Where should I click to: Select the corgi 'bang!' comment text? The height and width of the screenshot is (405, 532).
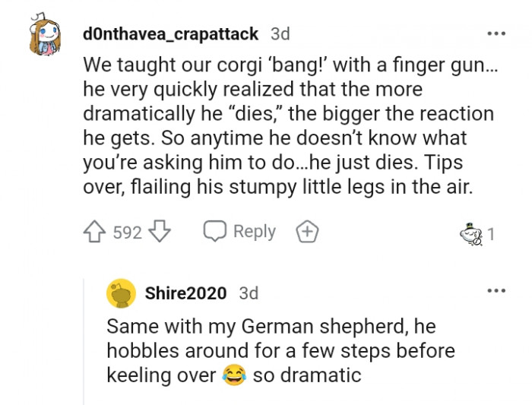click(x=288, y=125)
